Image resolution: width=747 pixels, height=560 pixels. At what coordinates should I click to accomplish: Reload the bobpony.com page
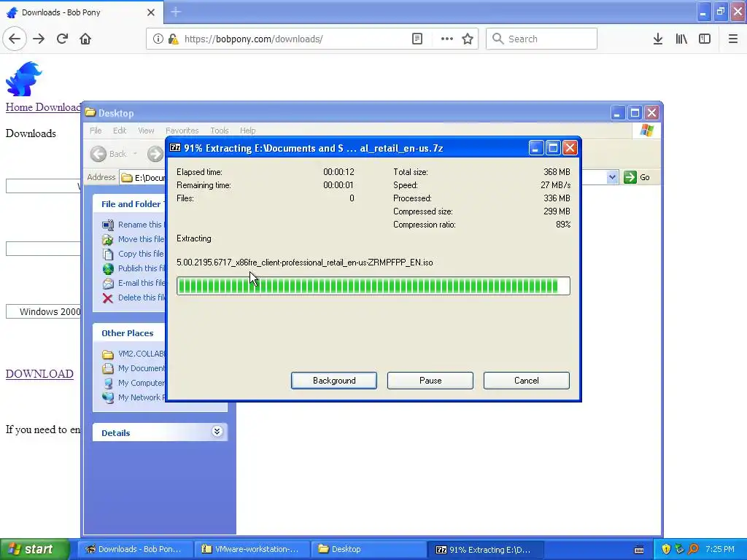(x=62, y=39)
